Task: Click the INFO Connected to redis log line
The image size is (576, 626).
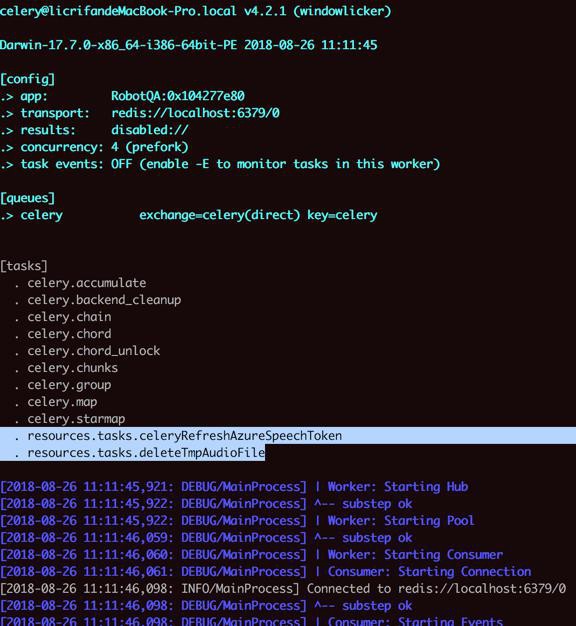Action: pyautogui.click(x=283, y=588)
